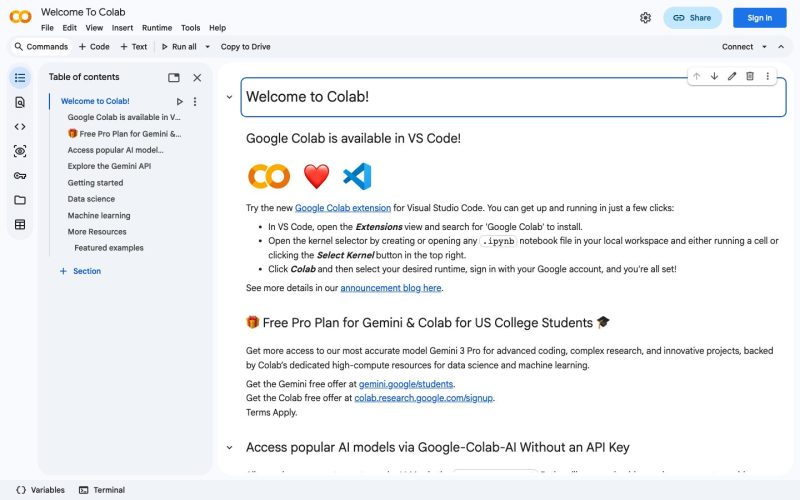
Task: Open colab.research.google.com/signup link
Action: click(423, 398)
